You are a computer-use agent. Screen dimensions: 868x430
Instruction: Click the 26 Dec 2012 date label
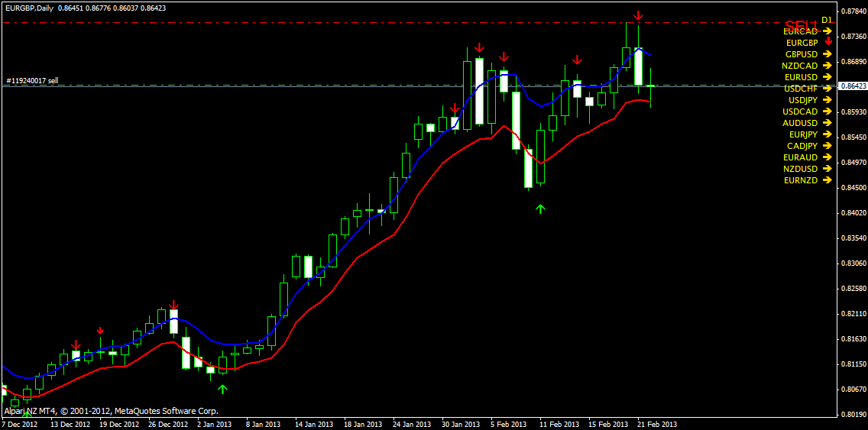tap(168, 424)
